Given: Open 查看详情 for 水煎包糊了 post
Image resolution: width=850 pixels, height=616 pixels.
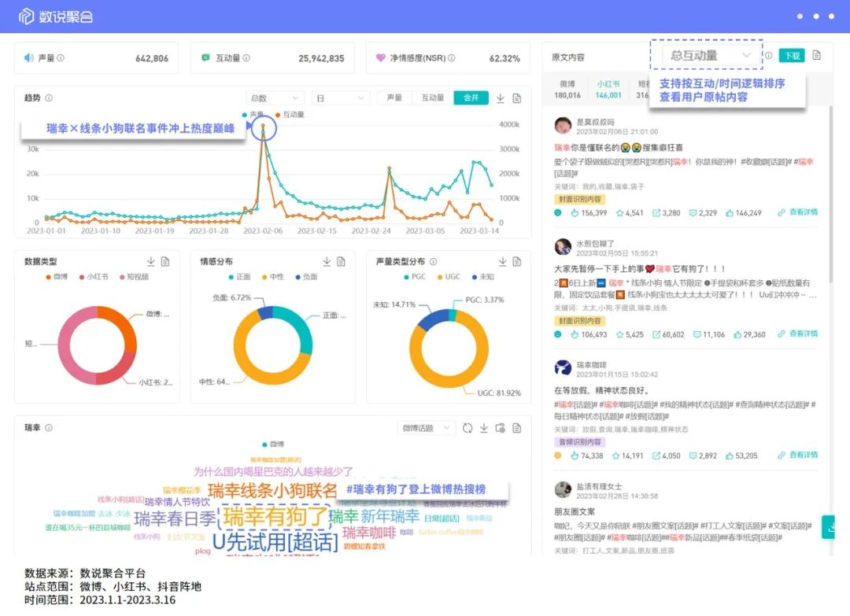Looking at the screenshot, I should (x=798, y=334).
